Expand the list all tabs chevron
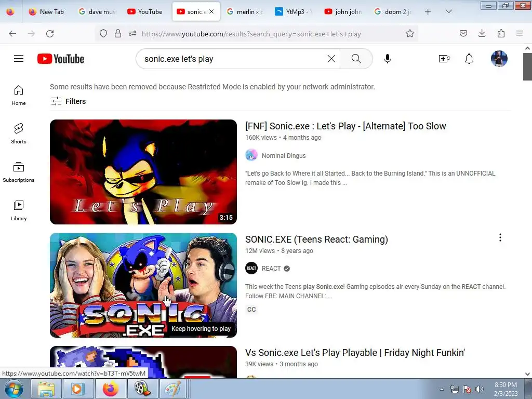Screen dimensions: 532x399 [x=448, y=12]
